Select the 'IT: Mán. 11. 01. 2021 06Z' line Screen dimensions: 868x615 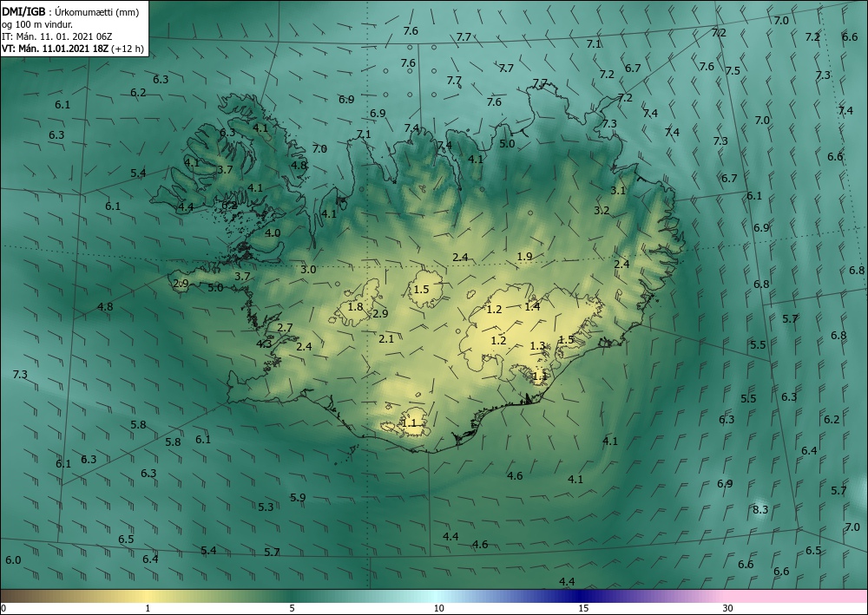pyautogui.click(x=57, y=36)
